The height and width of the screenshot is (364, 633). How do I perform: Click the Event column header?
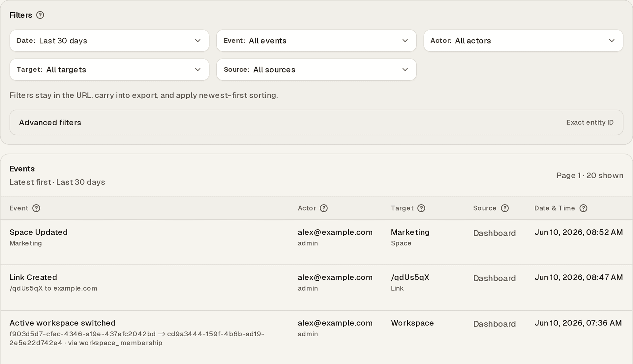[19, 208]
